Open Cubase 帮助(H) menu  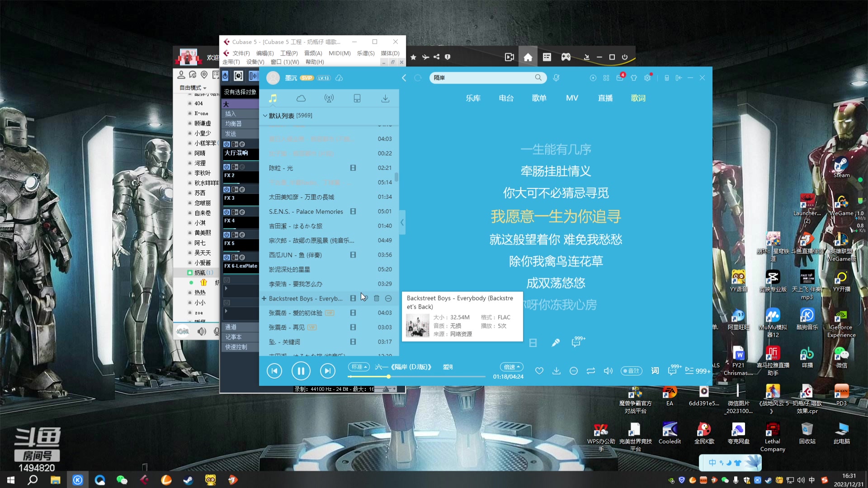coord(315,62)
